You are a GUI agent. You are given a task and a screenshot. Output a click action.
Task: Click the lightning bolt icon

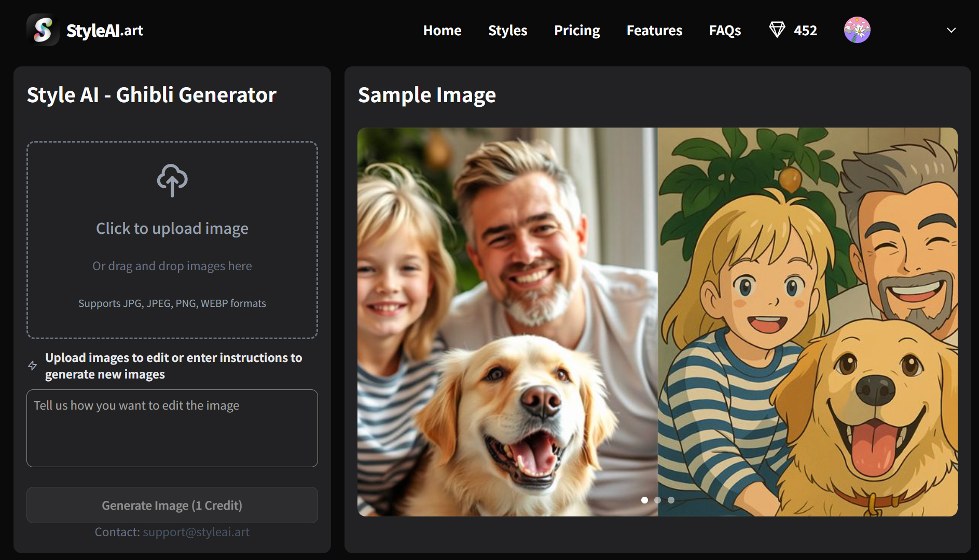32,366
